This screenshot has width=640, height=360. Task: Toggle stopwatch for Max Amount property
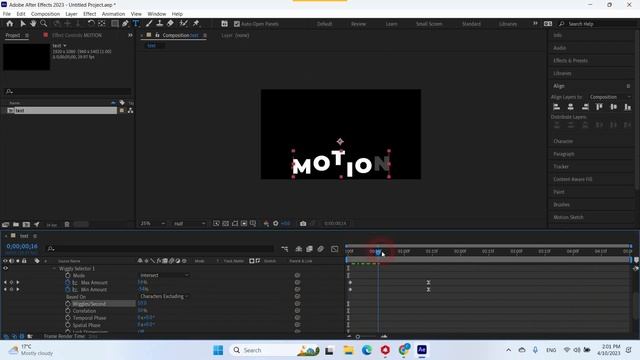[68, 282]
